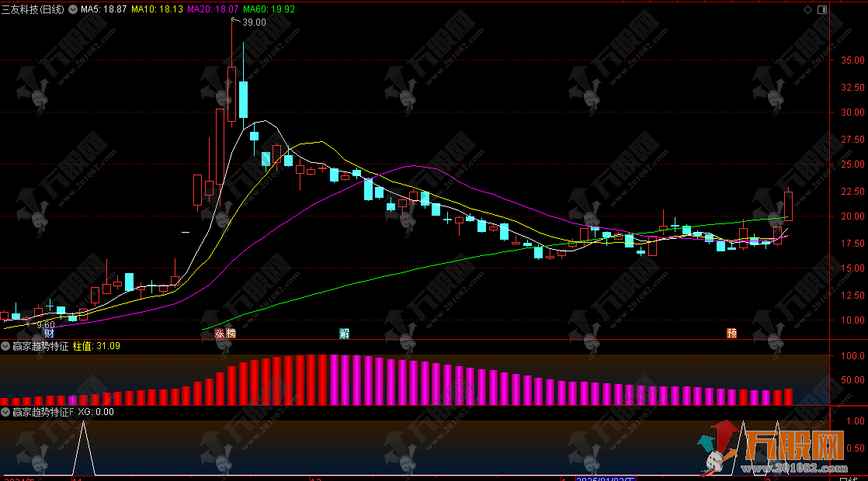
Task: Click the 15.00 price axis label
Action: coord(852,268)
